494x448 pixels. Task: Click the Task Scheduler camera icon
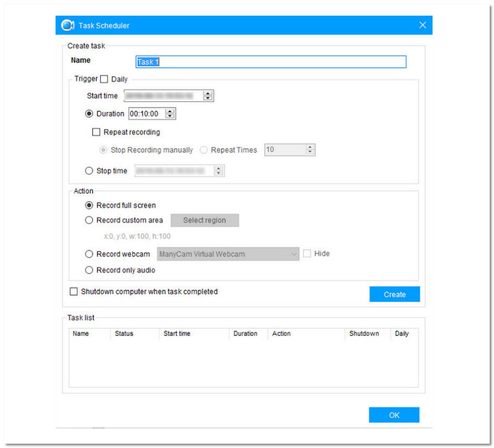pyautogui.click(x=67, y=25)
